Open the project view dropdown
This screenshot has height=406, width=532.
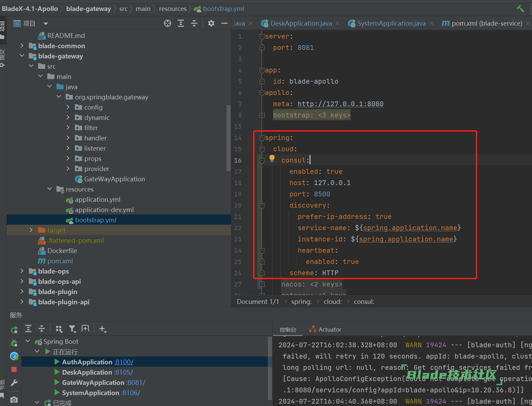[45, 24]
